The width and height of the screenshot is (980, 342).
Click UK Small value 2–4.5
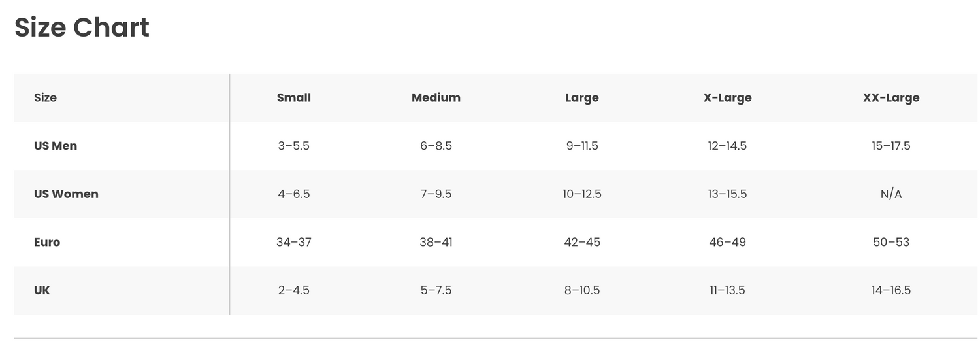pos(294,290)
